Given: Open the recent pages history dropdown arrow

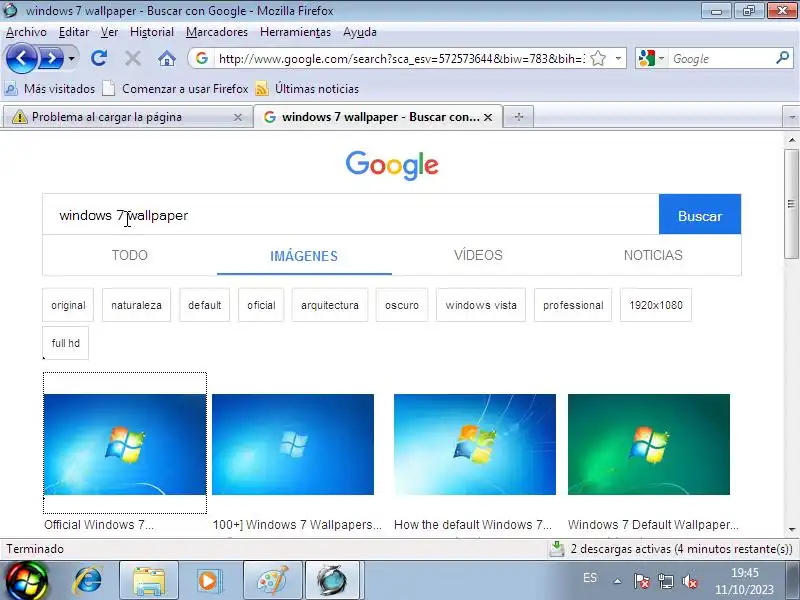Looking at the screenshot, I should pos(71,58).
